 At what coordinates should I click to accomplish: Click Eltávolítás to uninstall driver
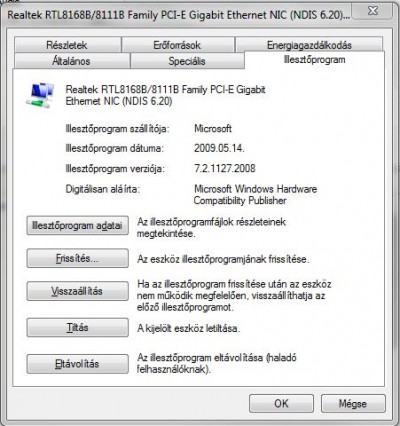coord(77,364)
